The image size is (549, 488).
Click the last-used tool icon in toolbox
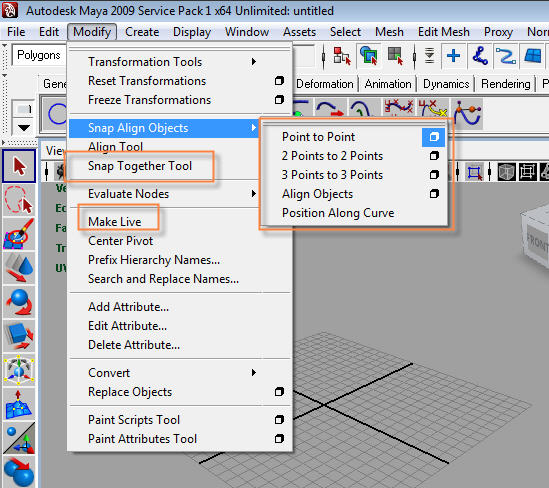[19, 471]
